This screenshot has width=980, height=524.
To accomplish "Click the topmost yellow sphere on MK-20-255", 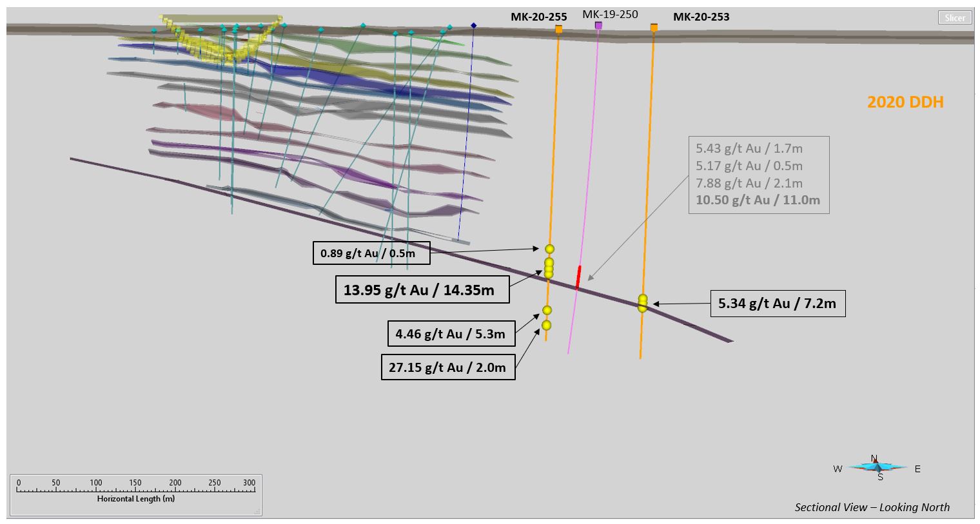I will pos(549,249).
